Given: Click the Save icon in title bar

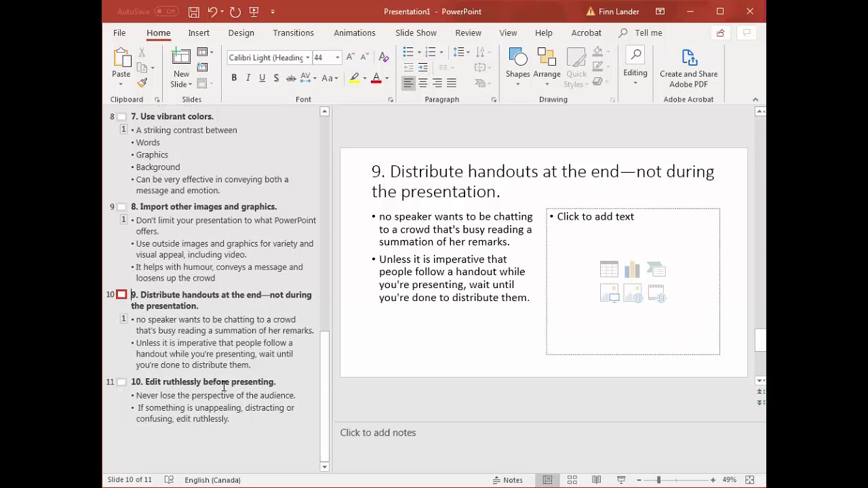Looking at the screenshot, I should [194, 12].
